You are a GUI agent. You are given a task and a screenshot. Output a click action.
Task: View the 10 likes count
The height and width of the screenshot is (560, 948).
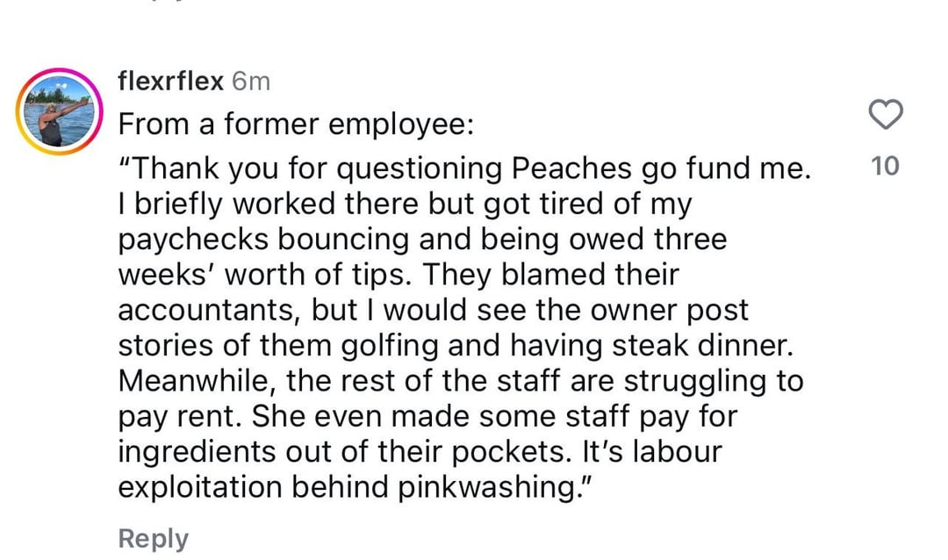[885, 166]
